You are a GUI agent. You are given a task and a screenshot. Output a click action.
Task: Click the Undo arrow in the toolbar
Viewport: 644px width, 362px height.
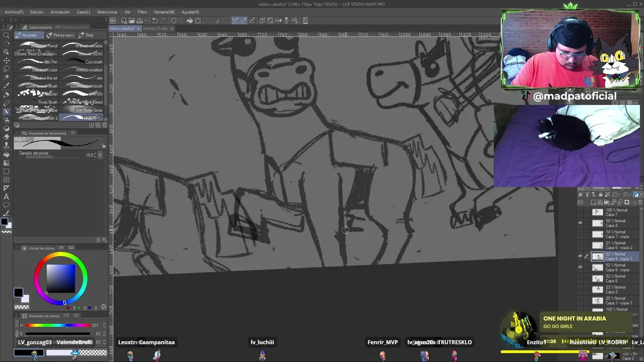click(x=155, y=21)
